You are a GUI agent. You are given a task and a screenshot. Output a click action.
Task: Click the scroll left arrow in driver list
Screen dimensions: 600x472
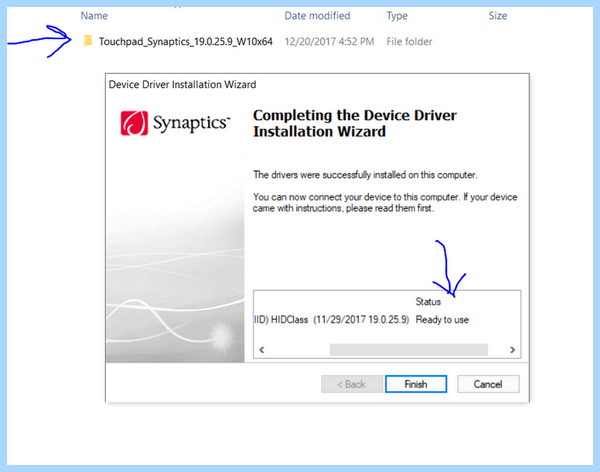262,350
